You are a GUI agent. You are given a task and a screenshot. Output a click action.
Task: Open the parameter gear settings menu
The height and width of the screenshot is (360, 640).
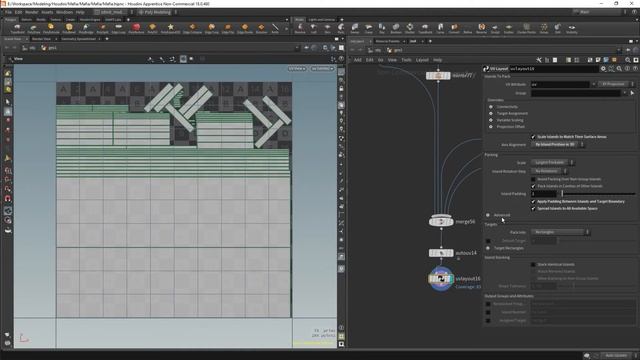(x=603, y=69)
